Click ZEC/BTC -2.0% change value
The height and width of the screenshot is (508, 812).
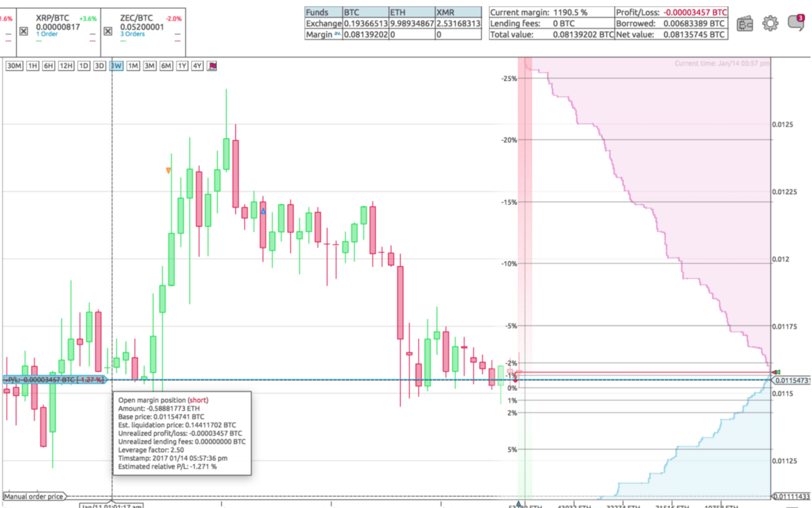pyautogui.click(x=174, y=19)
